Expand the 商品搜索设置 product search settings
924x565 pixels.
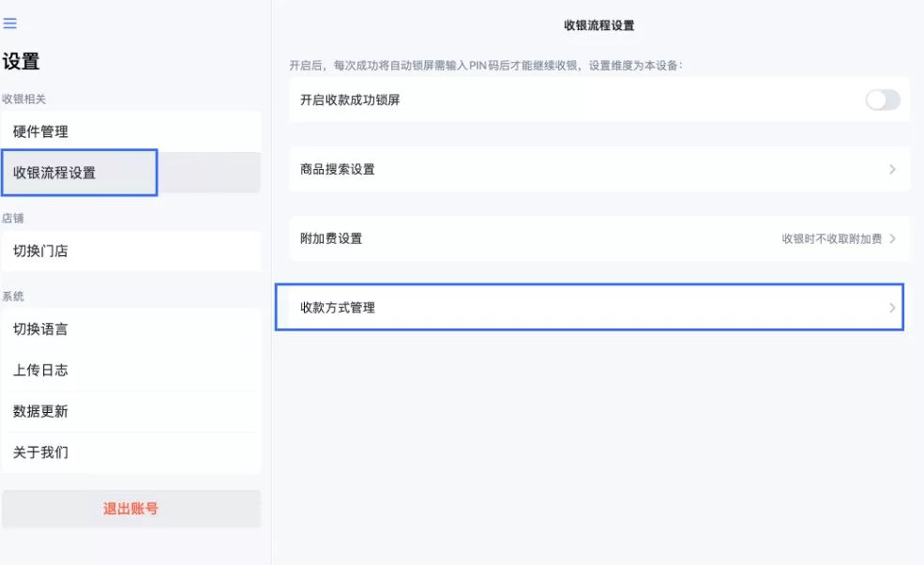[589, 169]
